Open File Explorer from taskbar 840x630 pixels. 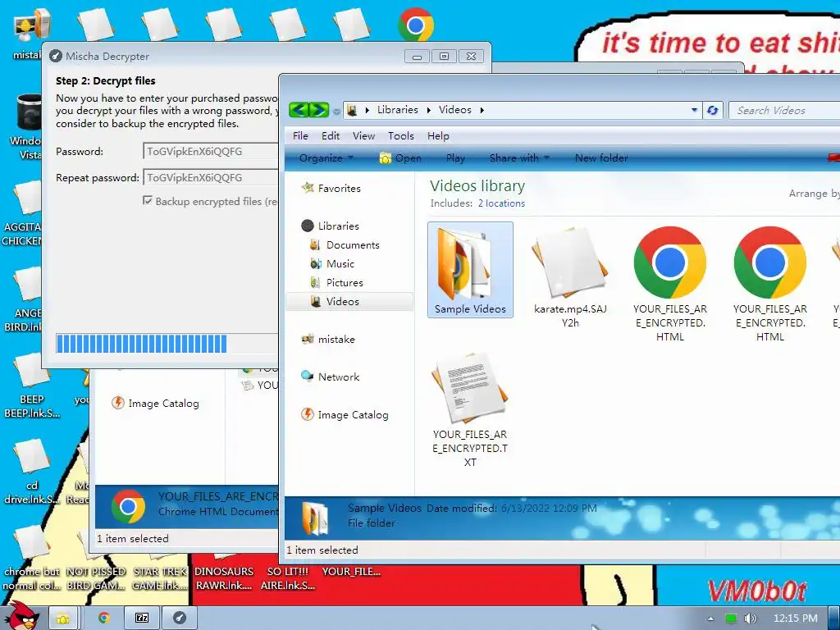tap(63, 619)
